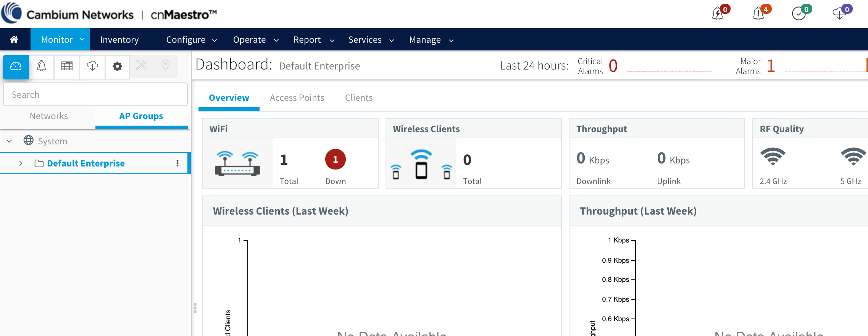Click the System globe icon
This screenshot has height=336, width=868.
pos(28,140)
